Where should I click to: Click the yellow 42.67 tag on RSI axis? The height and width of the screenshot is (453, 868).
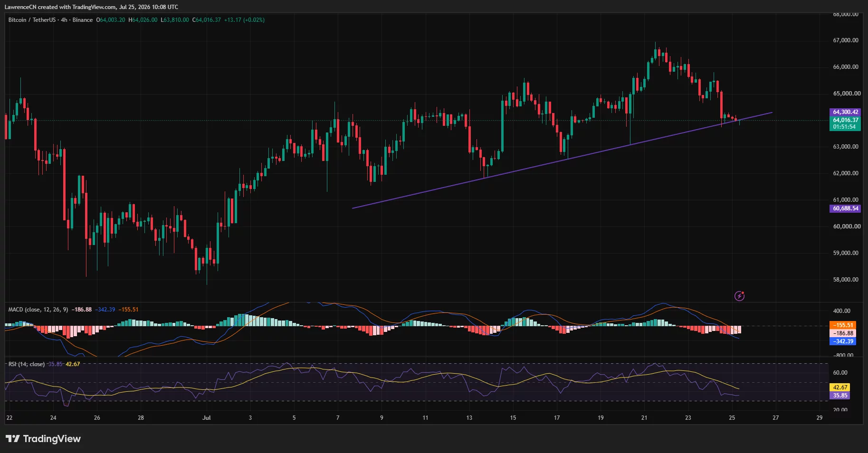tap(840, 387)
